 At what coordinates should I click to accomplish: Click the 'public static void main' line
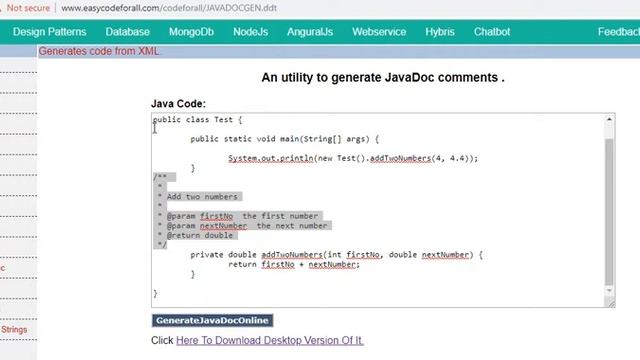point(284,139)
